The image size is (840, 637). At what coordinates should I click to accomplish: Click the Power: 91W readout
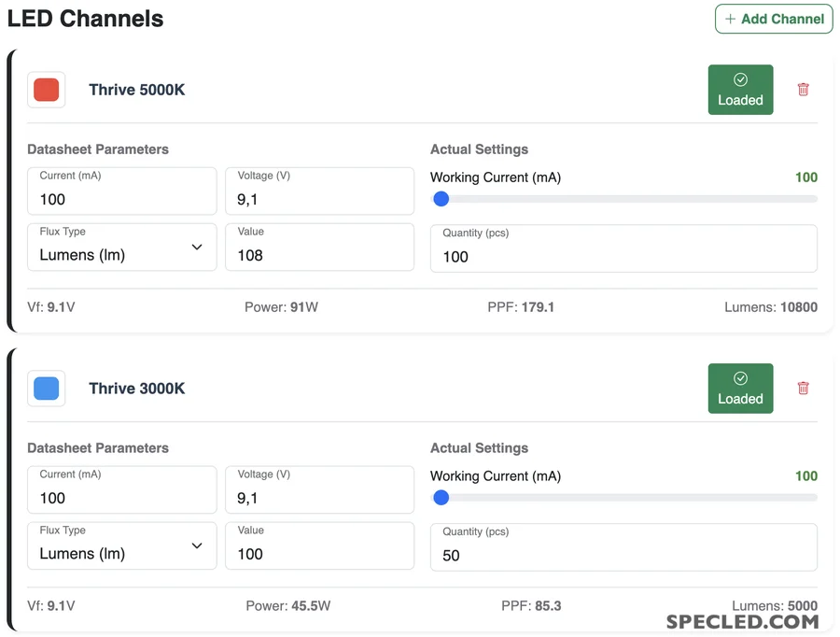281,307
